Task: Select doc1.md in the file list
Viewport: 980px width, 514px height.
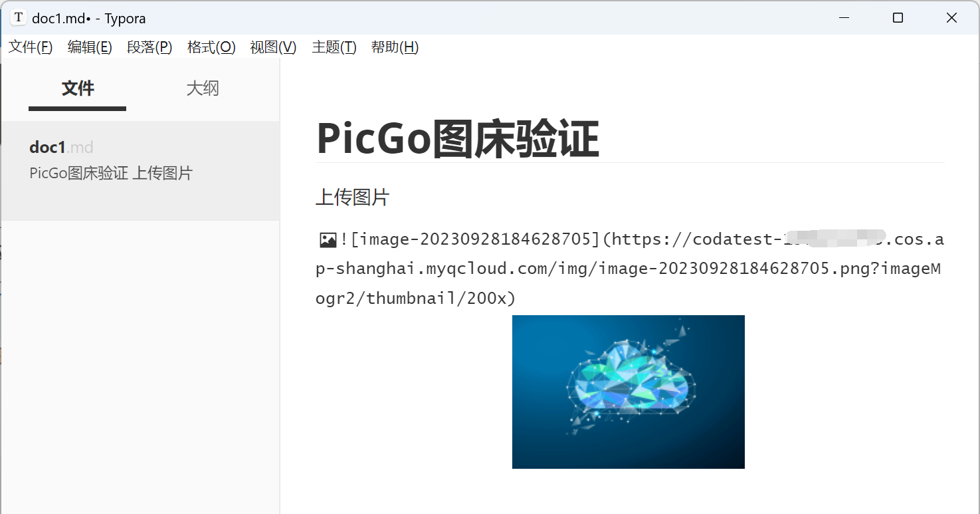Action: 140,171
